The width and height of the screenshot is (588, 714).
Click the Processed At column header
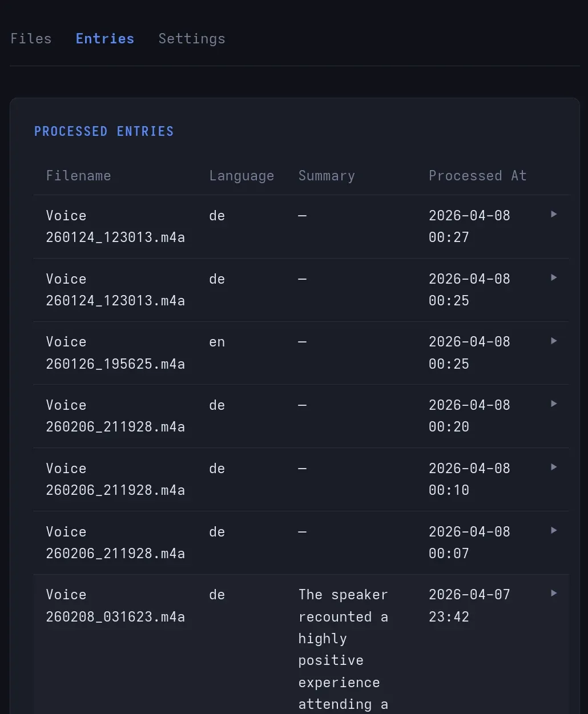click(x=477, y=176)
